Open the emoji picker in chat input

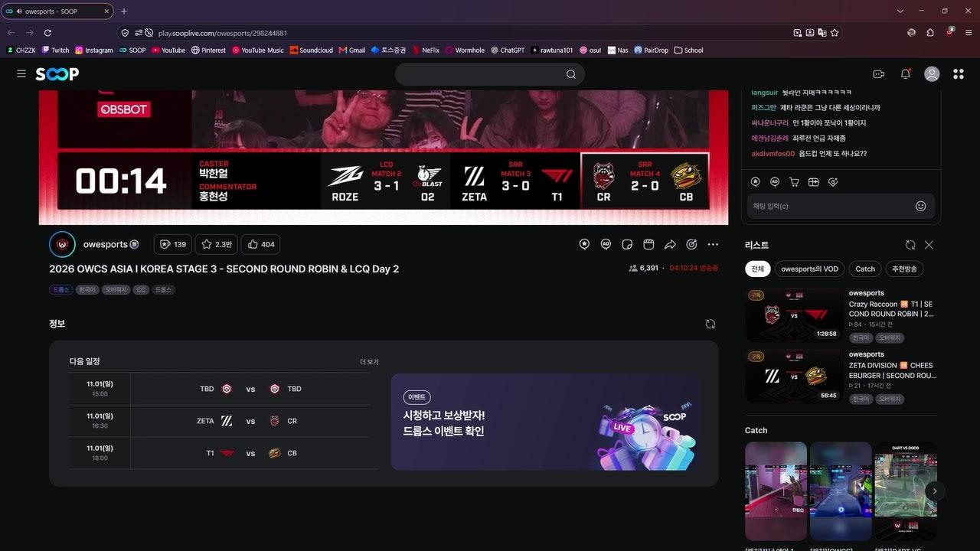[921, 206]
